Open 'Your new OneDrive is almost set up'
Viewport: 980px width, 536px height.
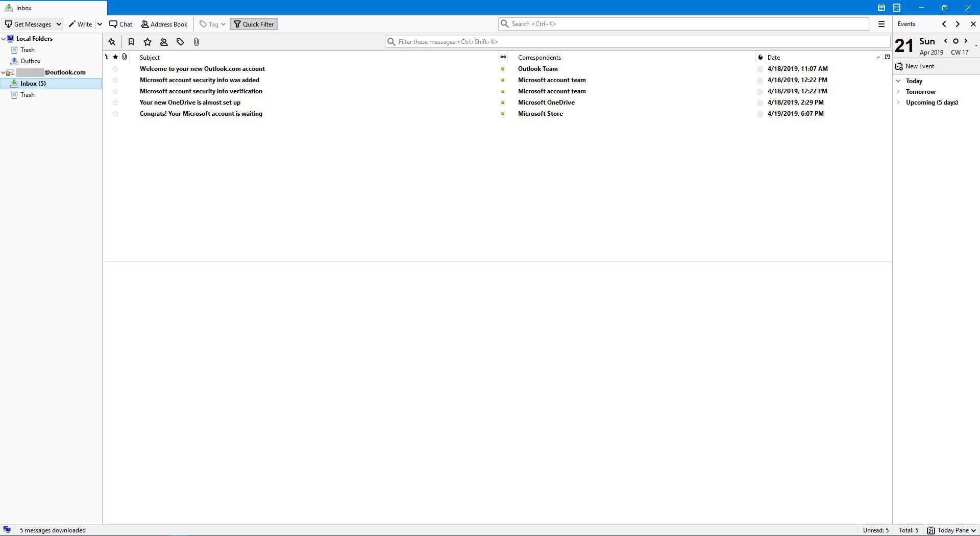click(x=190, y=103)
